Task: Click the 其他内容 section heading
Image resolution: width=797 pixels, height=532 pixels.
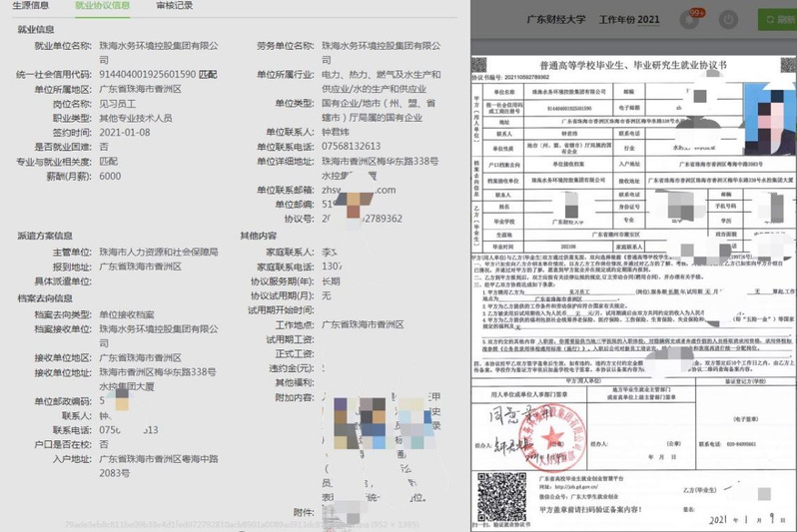Action: [258, 237]
